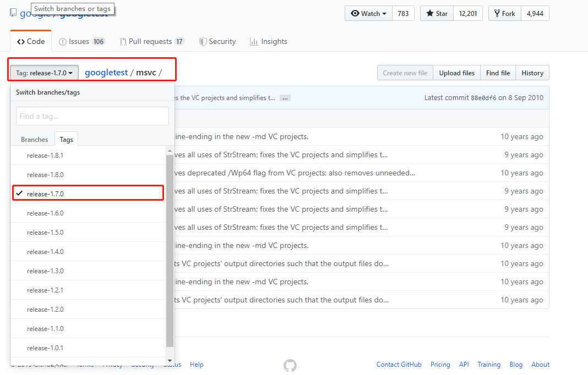Click the eye icon on Watch
588x375 pixels.
pyautogui.click(x=355, y=14)
